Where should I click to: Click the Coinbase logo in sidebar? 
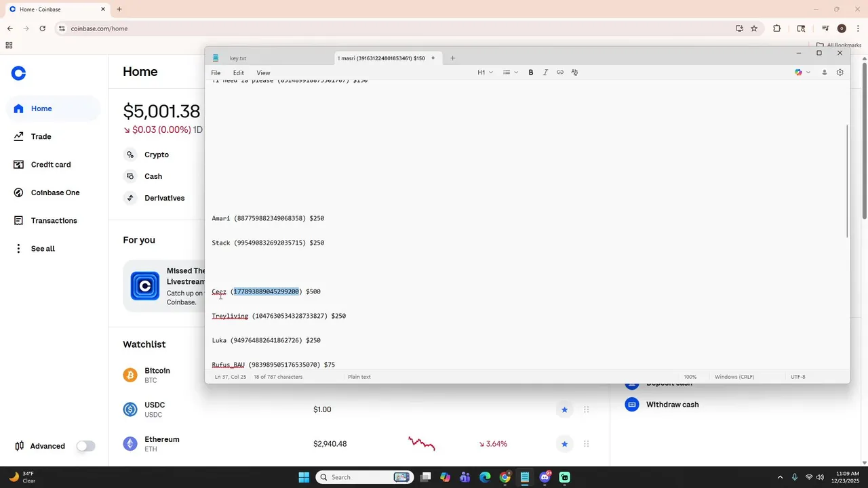[x=19, y=73]
